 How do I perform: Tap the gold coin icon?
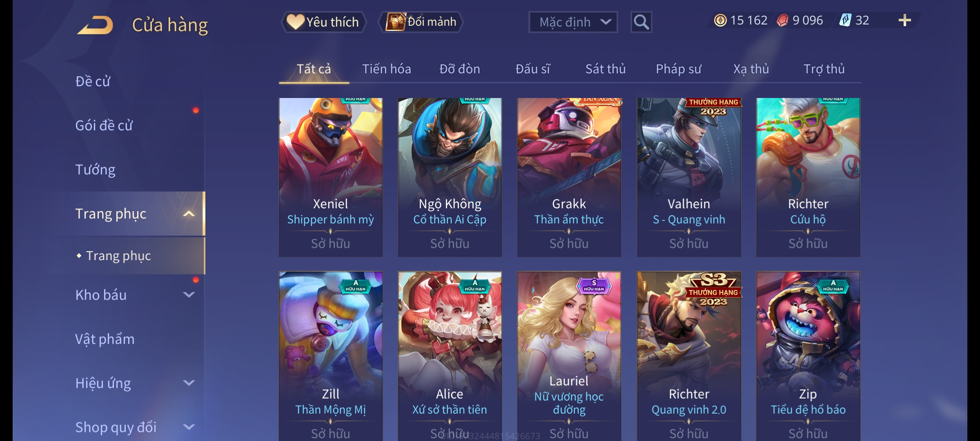[720, 20]
